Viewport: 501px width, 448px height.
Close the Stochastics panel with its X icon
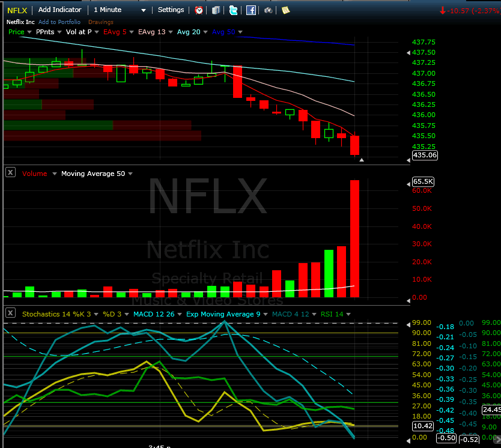click(10, 312)
